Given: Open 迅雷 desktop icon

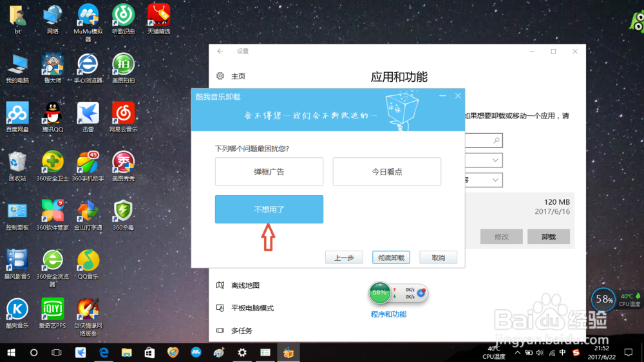Looking at the screenshot, I should point(88,117).
